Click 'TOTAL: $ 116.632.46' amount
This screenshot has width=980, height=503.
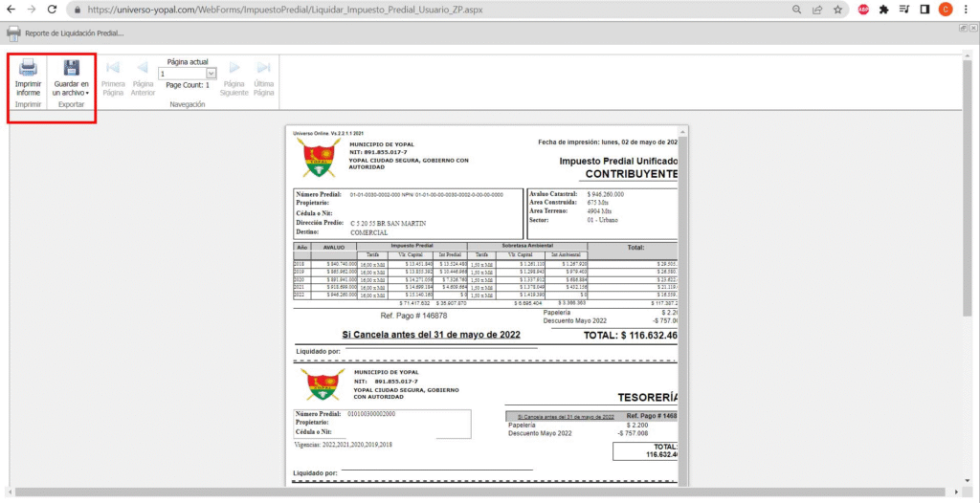coord(631,336)
